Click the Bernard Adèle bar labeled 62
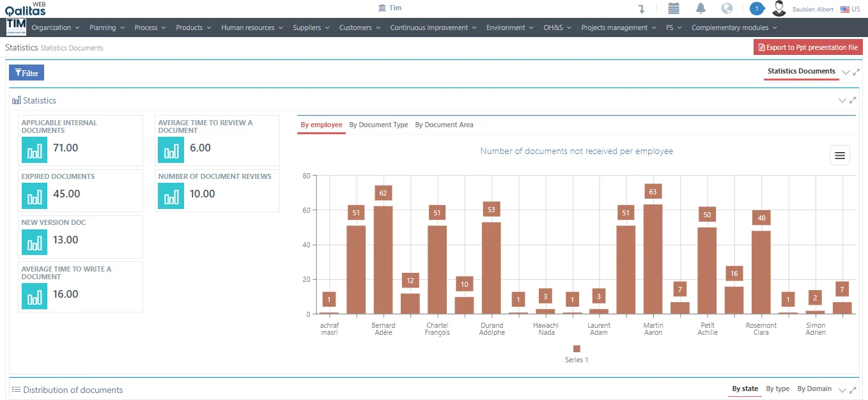 pyautogui.click(x=383, y=260)
